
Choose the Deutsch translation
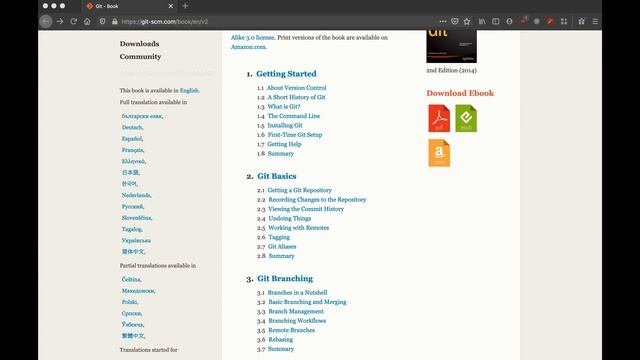(x=132, y=128)
